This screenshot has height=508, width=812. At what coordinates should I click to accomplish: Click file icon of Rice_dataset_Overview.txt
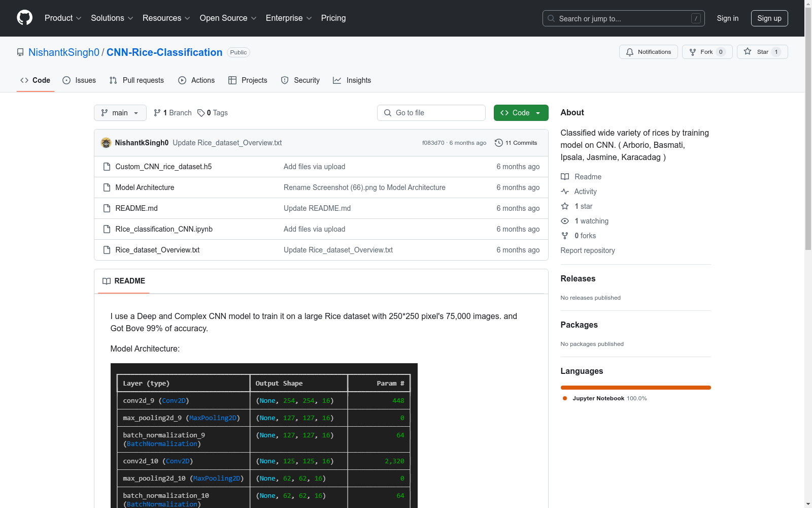coord(107,250)
